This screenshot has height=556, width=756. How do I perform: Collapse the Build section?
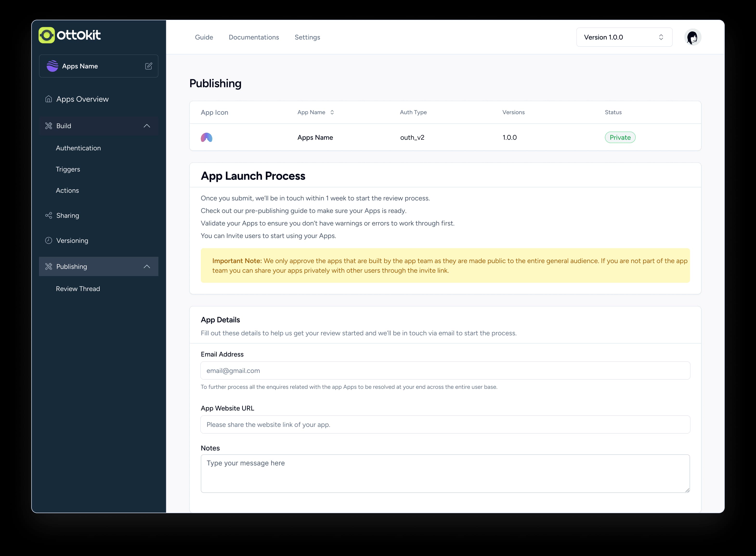point(147,126)
